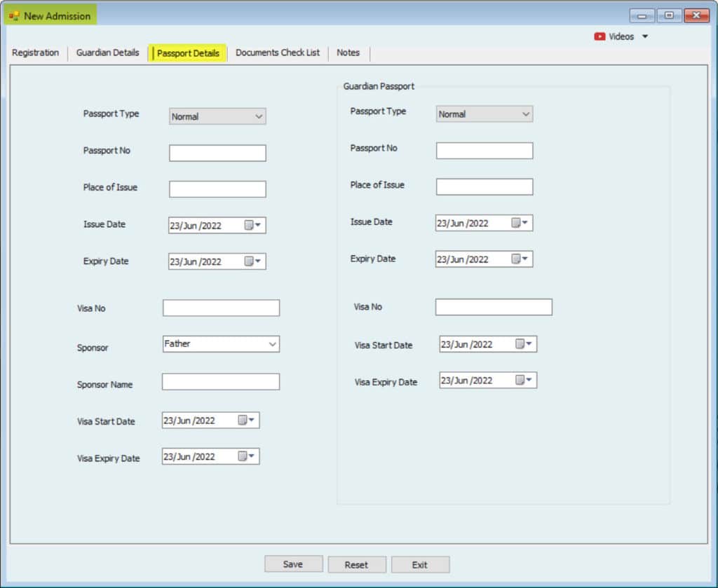
Task: Focus the Guardian Visa No field
Action: click(x=494, y=306)
